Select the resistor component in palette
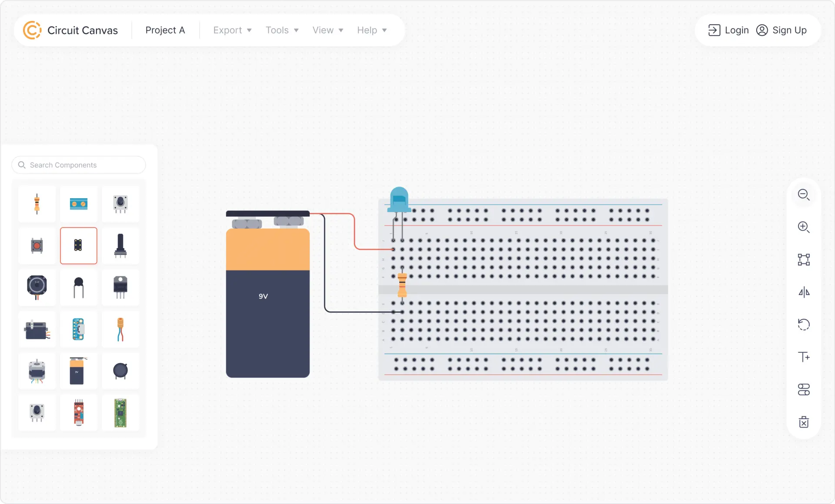The image size is (835, 504). click(x=37, y=204)
